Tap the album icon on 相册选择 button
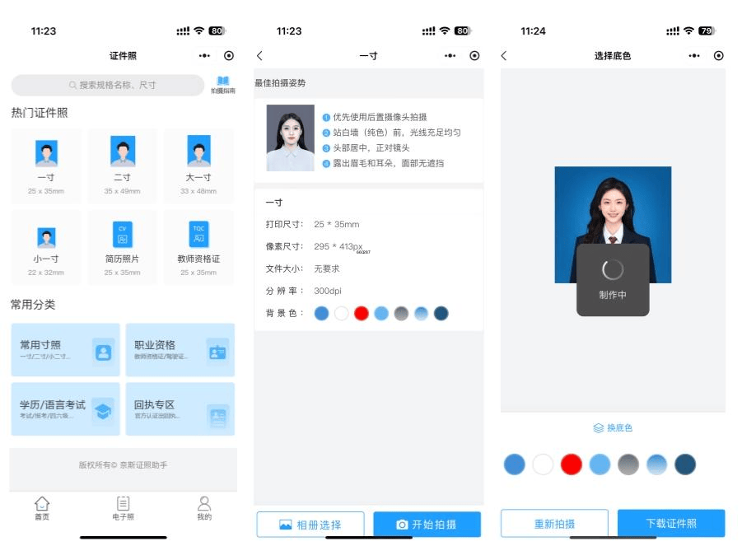Screen dimensions: 742x560 284,524
